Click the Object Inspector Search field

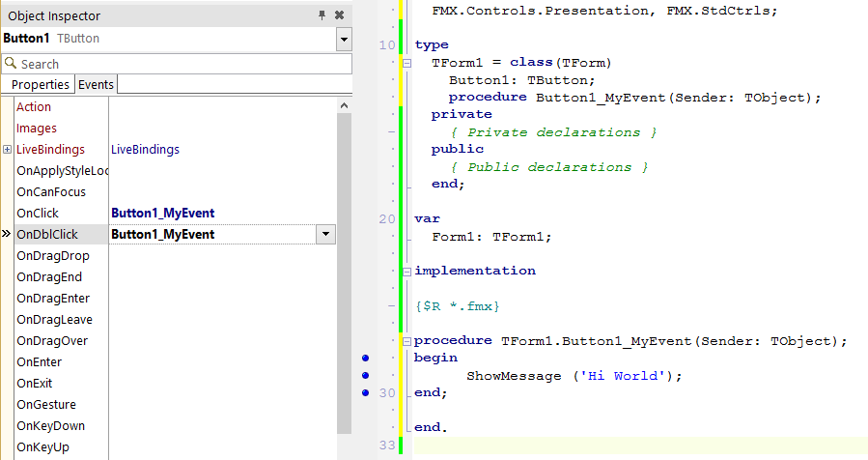(177, 64)
